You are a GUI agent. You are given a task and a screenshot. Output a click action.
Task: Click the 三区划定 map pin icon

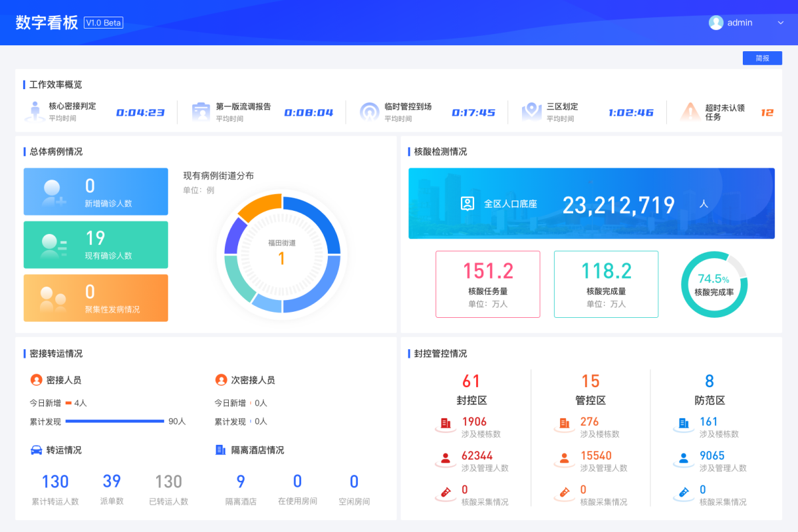[531, 111]
